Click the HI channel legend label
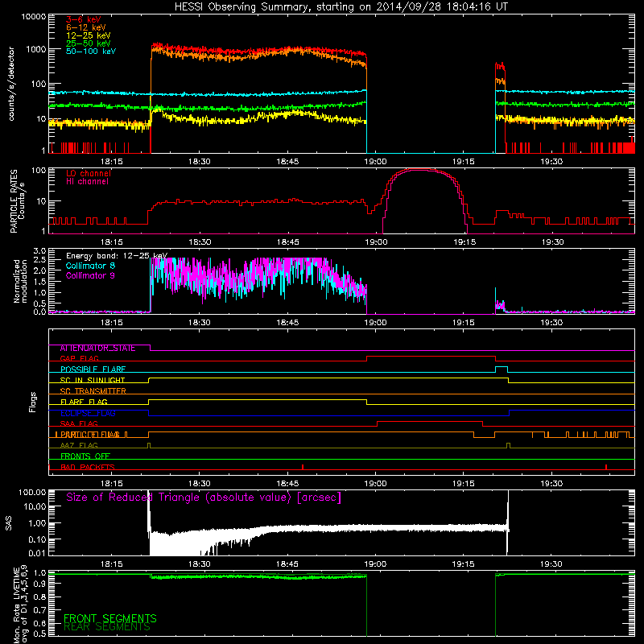The width and height of the screenshot is (644, 644). point(88,182)
